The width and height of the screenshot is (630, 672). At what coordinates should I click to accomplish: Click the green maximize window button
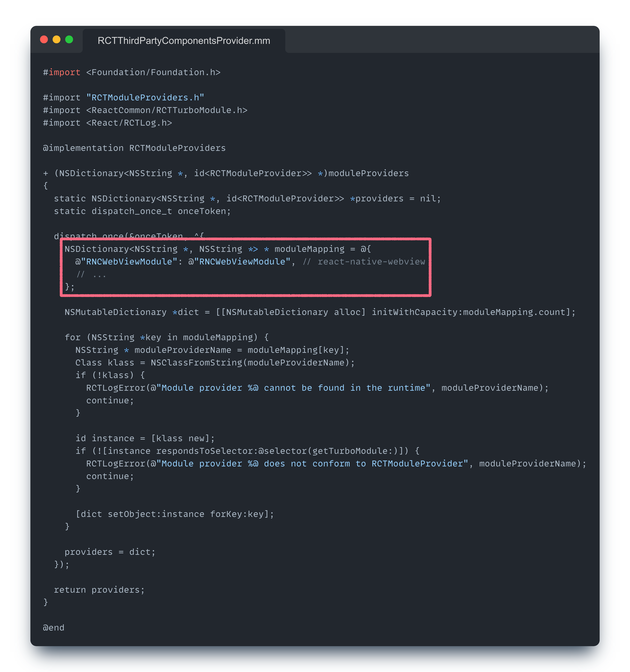click(x=69, y=40)
